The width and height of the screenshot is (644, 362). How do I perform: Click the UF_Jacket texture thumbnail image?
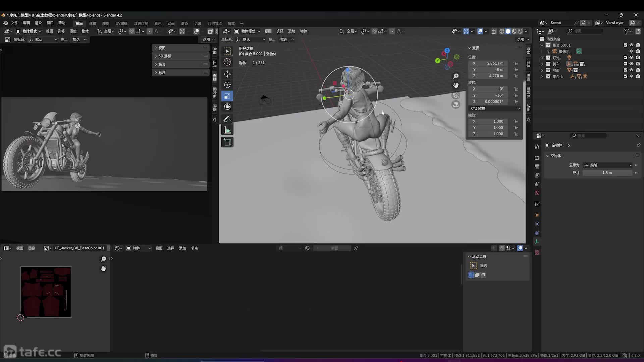coord(46,292)
